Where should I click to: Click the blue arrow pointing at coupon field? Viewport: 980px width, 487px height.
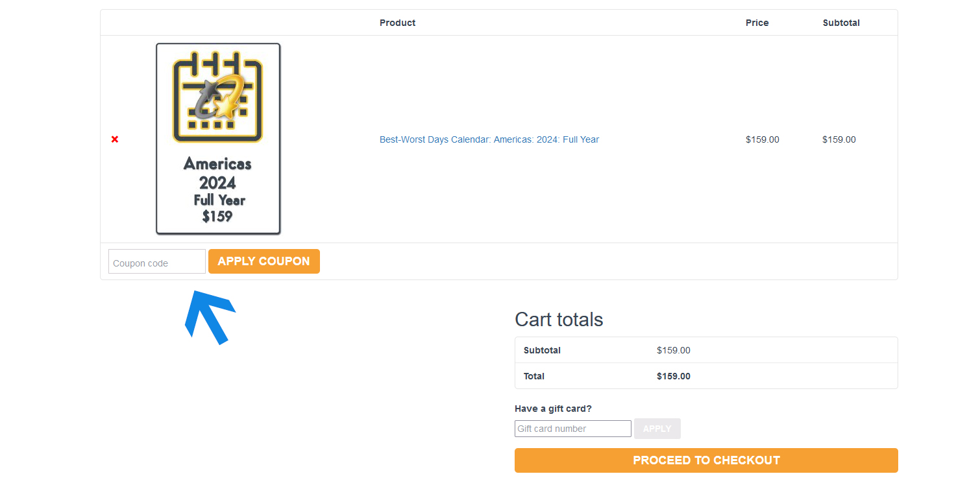209,318
